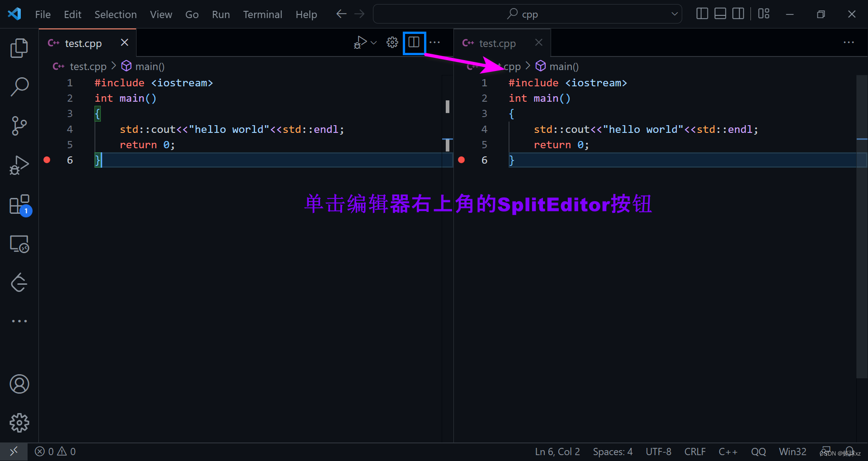Click the editor gear settings icon

coord(392,42)
